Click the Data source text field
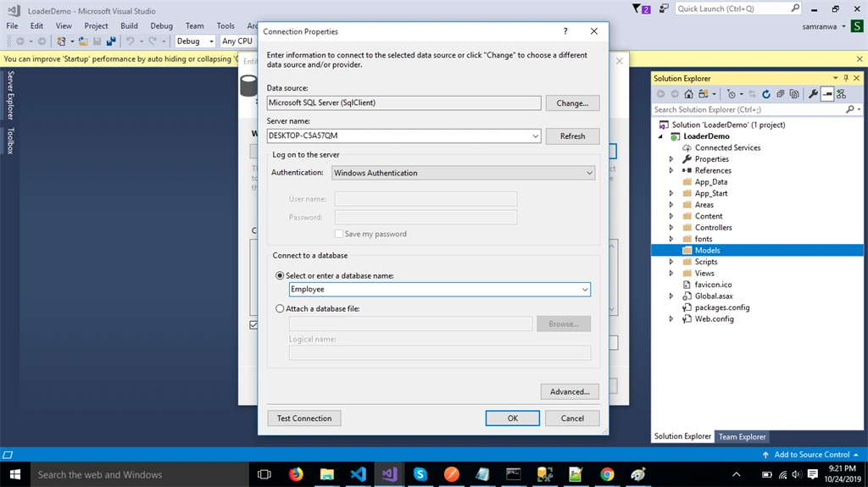The image size is (868, 487). tap(403, 102)
